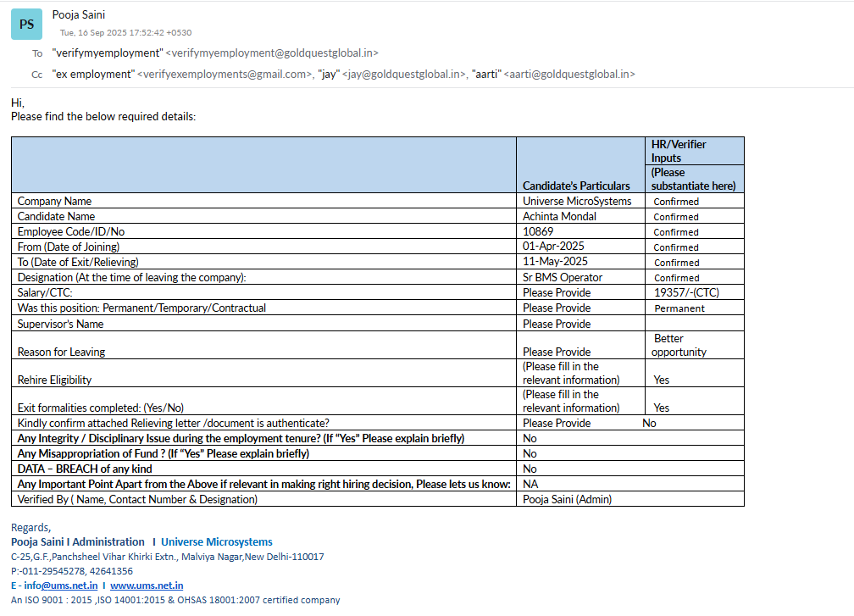854x616 pixels.
Task: Select the 11-May-2025 relieving date cell
Action: point(555,262)
